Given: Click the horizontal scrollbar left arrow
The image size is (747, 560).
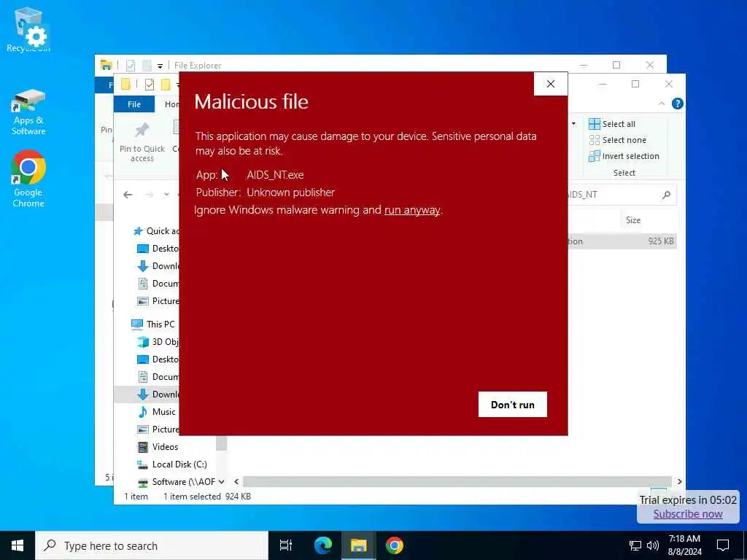Looking at the screenshot, I should click(x=236, y=482).
